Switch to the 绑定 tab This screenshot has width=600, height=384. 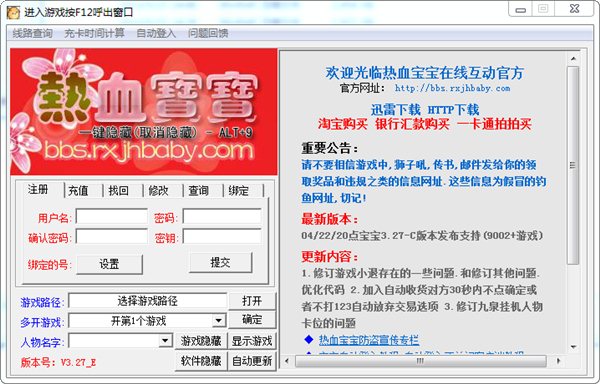click(x=239, y=190)
